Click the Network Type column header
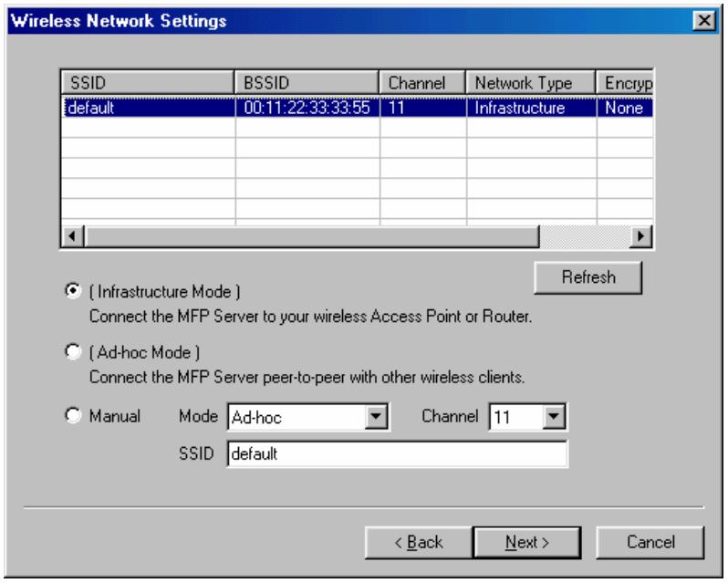This screenshot has height=583, width=728. pos(531,83)
